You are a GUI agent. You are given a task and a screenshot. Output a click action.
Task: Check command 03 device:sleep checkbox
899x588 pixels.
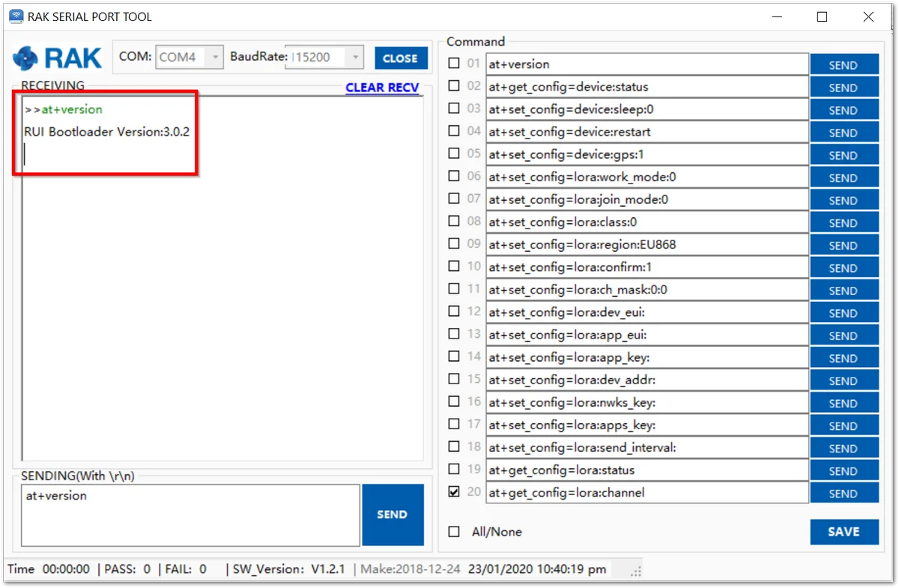coord(454,109)
